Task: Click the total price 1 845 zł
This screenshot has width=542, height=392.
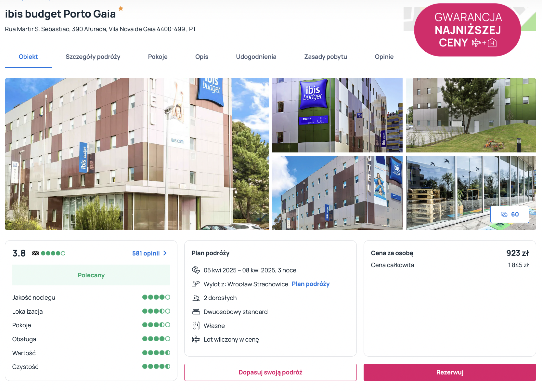Action: tap(519, 265)
